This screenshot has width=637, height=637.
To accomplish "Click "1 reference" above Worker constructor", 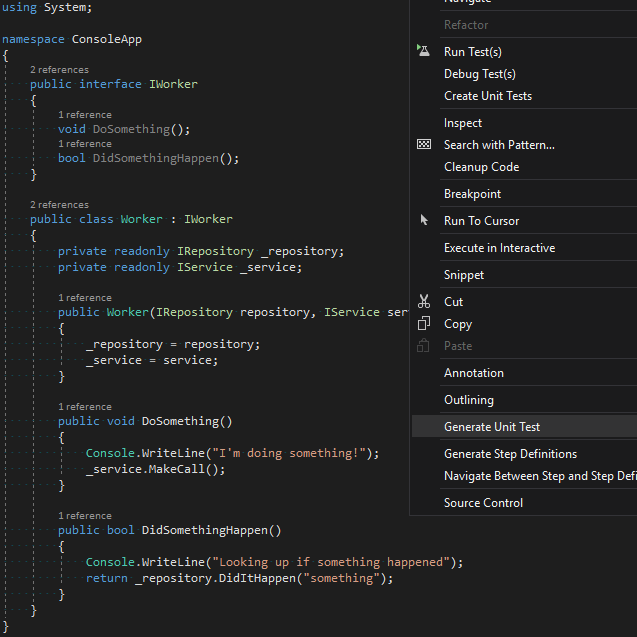I will [x=84, y=298].
